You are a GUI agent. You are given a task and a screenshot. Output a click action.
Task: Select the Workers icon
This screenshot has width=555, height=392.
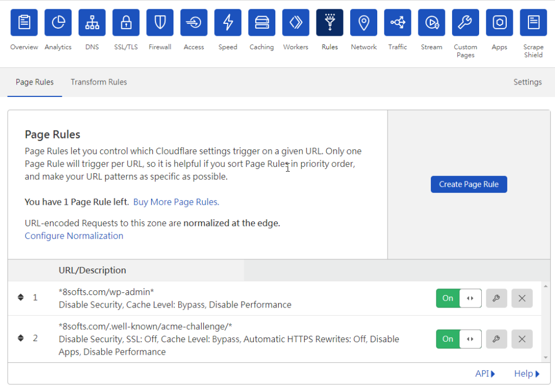(x=295, y=22)
